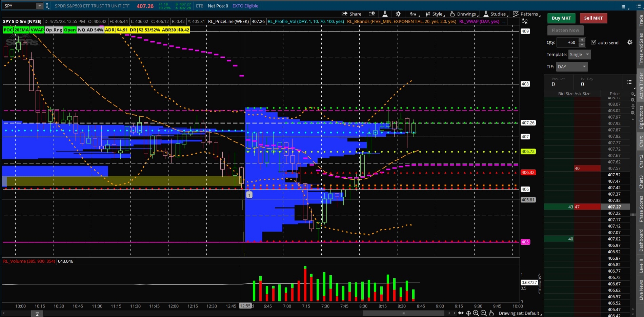Open Active Trader settings gear
Image resolution: width=644 pixels, height=317 pixels.
[629, 42]
